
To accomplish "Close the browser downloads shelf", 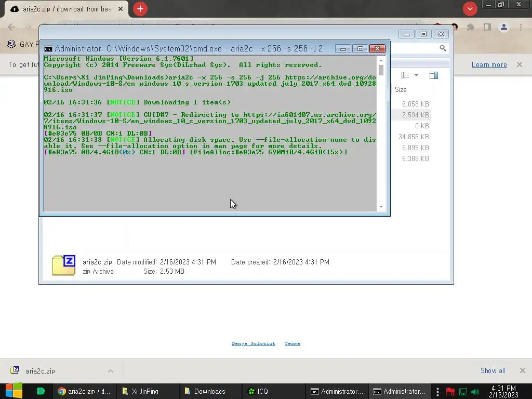I will (x=523, y=370).
